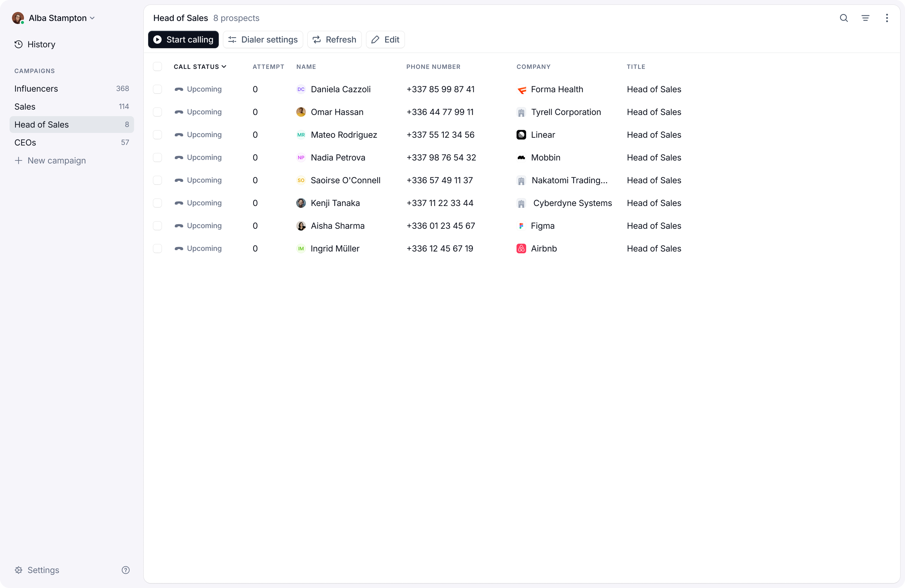
Task: Refresh the prospect list
Action: point(334,39)
